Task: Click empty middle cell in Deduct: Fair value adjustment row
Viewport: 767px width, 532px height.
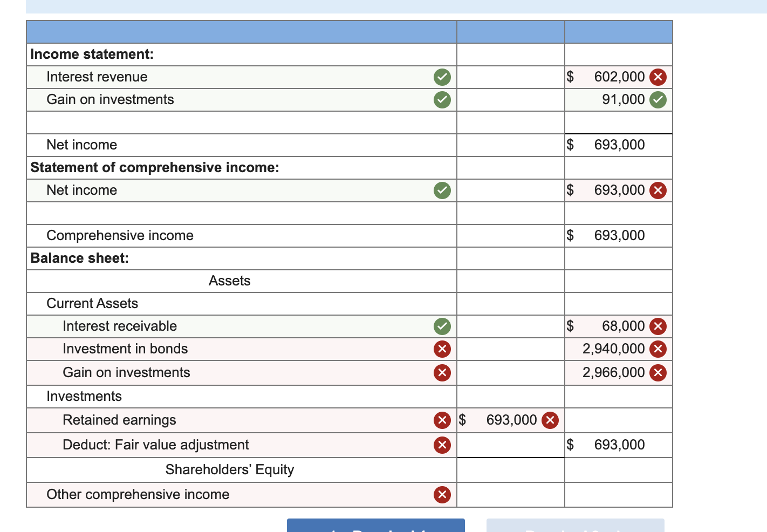Action: point(511,445)
